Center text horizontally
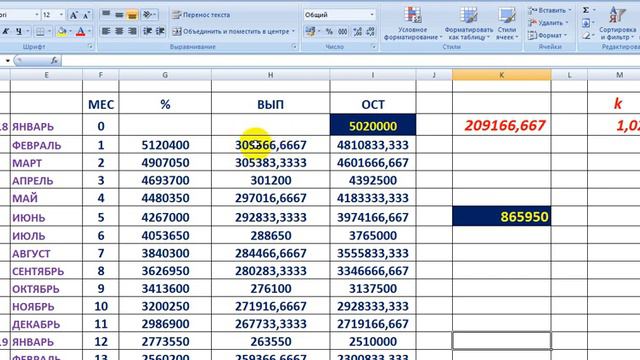640x360 pixels. coord(119,31)
